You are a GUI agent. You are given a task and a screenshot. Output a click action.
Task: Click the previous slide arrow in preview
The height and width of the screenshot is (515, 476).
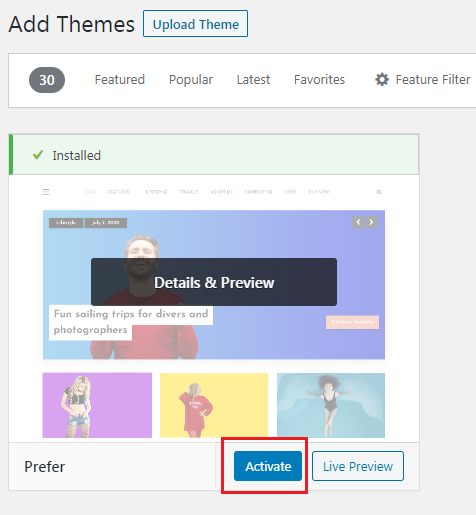pos(358,222)
